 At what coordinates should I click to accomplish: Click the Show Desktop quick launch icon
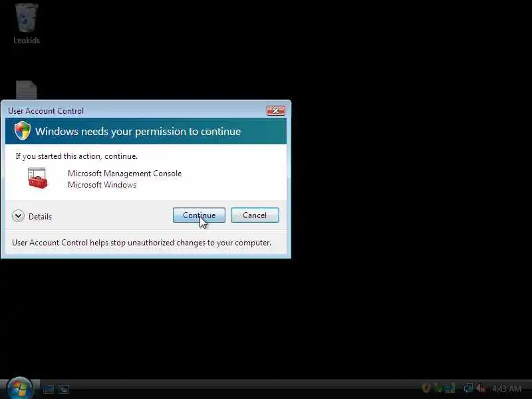click(x=49, y=389)
